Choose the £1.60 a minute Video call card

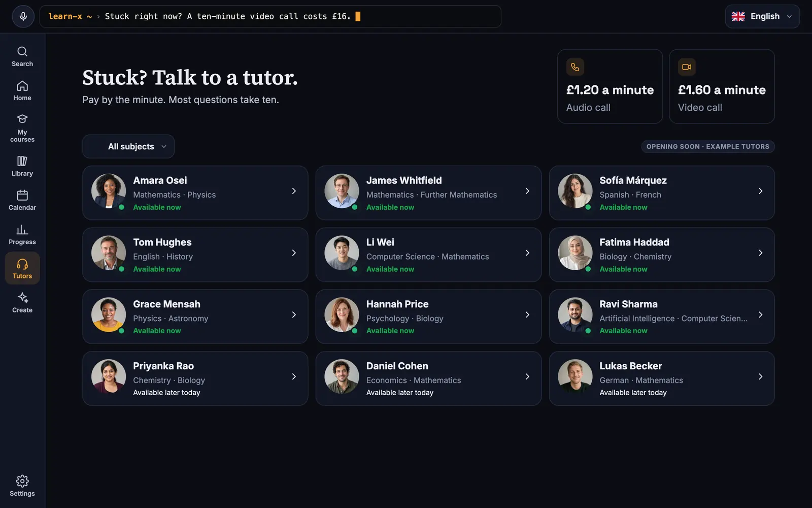pos(722,86)
